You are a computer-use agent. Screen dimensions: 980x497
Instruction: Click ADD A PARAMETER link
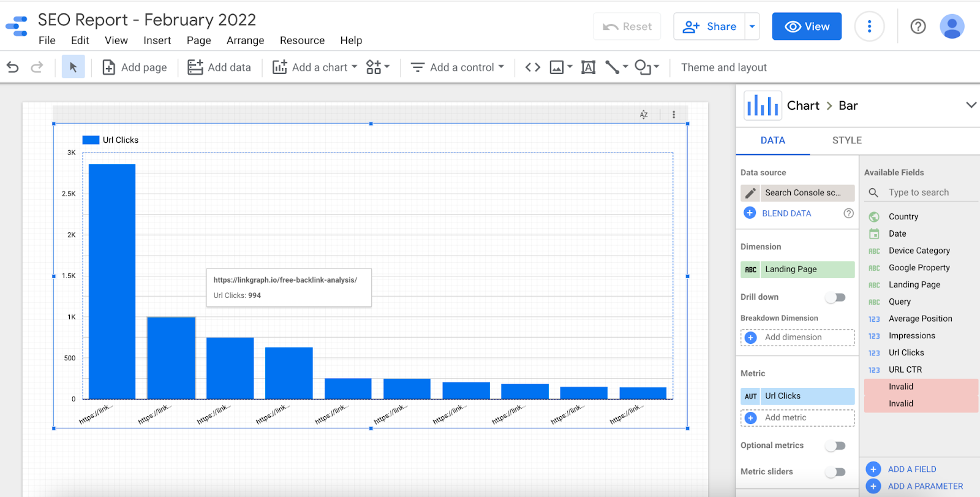pyautogui.click(x=925, y=487)
